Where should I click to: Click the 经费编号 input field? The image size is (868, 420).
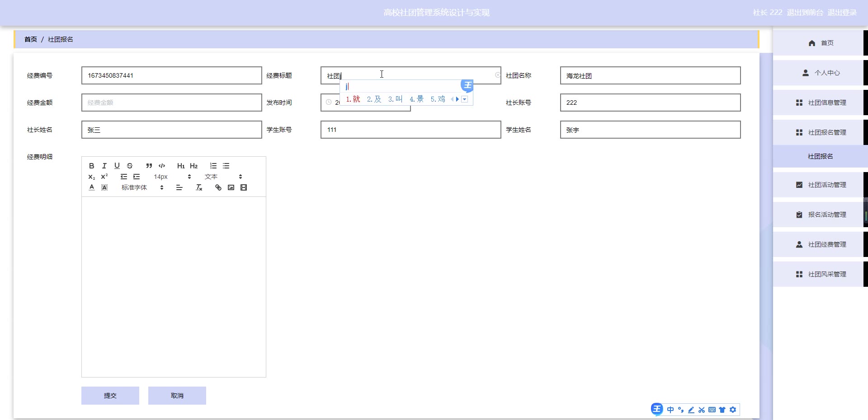[x=172, y=75]
